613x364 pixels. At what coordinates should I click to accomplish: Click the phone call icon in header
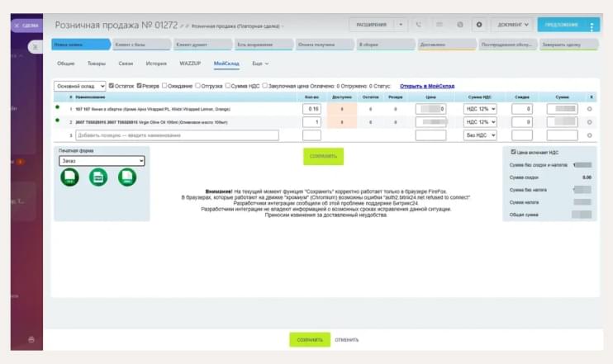[x=419, y=25]
